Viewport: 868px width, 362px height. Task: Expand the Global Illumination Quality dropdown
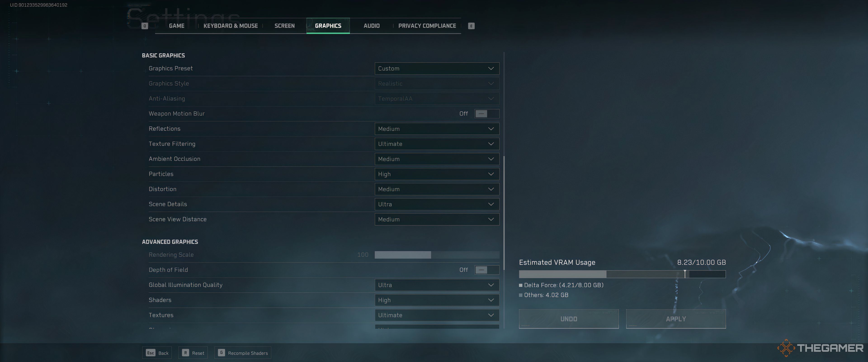tap(489, 285)
